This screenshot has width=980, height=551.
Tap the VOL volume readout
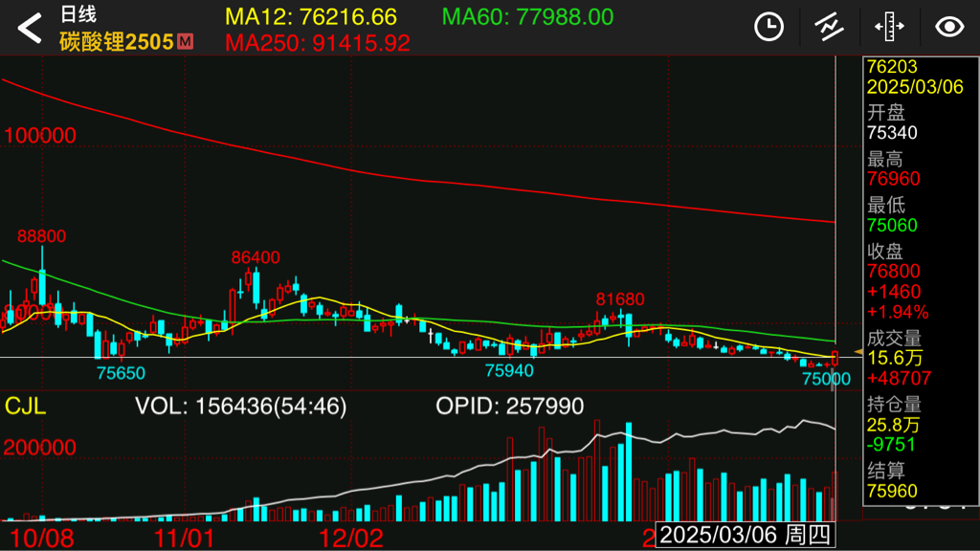tap(240, 406)
